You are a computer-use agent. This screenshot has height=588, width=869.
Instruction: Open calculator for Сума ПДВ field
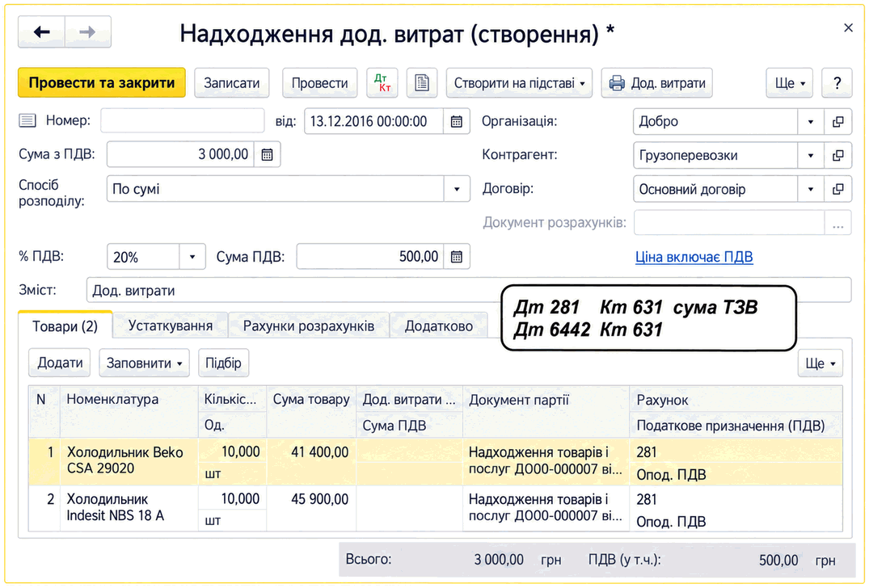456,257
